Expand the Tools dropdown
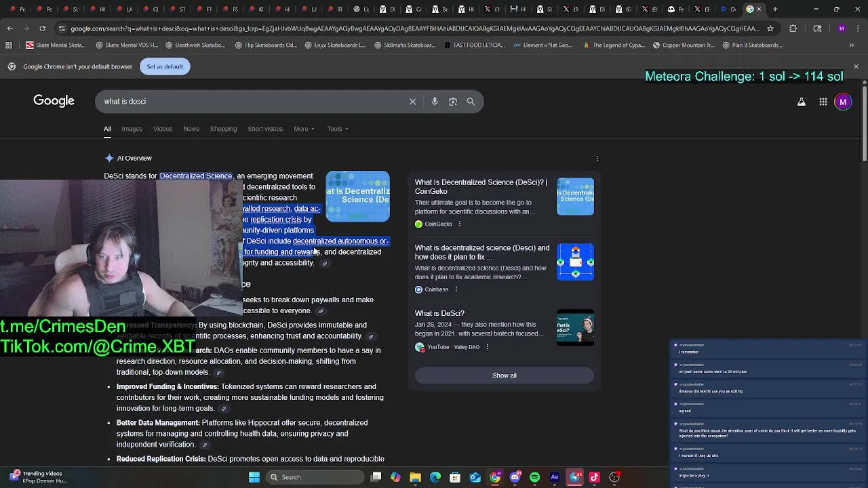Viewport: 868px width, 488px height. (337, 129)
